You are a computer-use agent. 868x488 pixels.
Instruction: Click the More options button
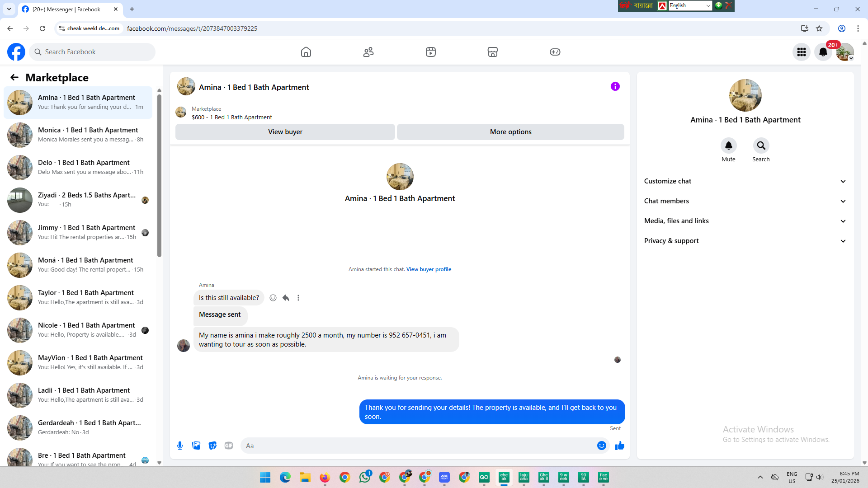[x=511, y=132]
